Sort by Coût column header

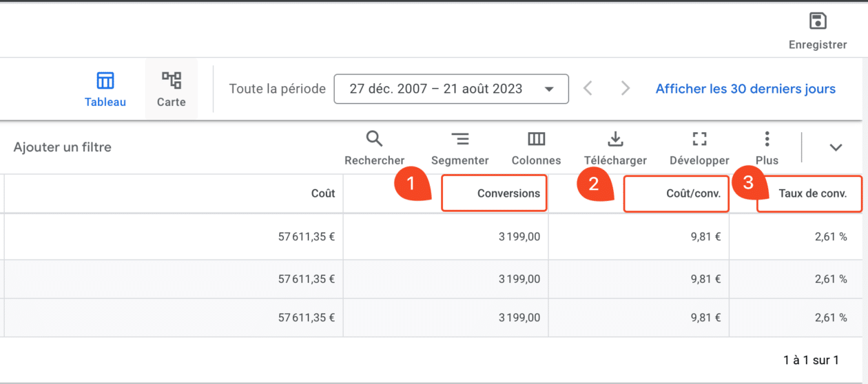click(322, 193)
